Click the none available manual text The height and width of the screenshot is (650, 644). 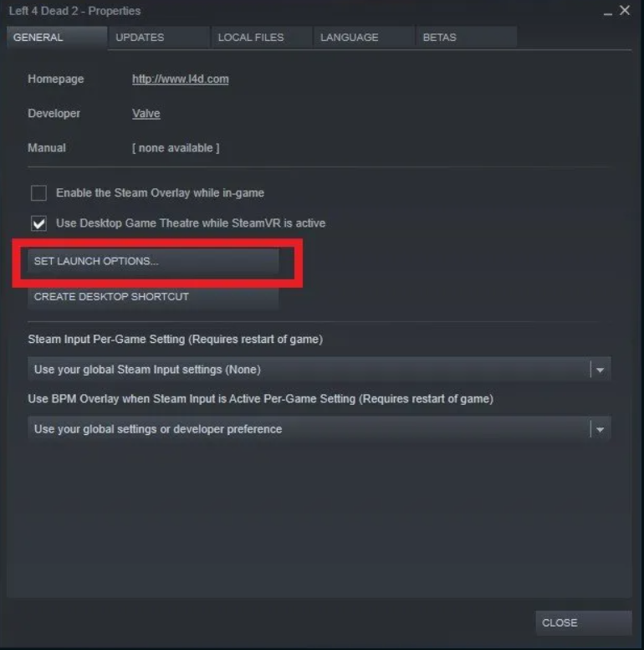[176, 148]
